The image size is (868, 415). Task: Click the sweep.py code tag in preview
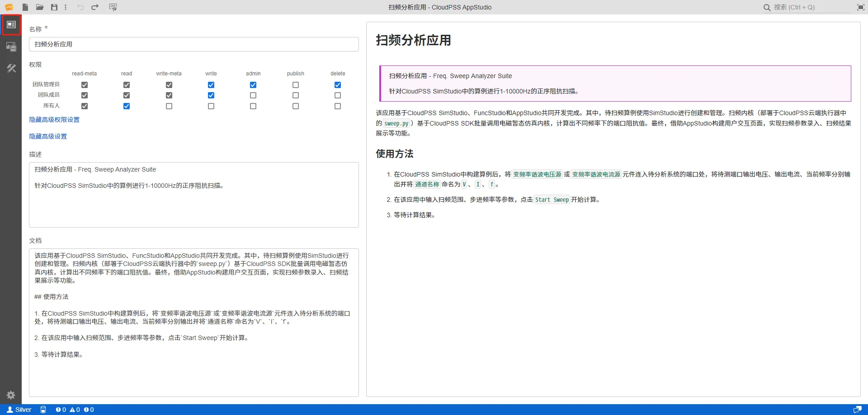coord(396,123)
